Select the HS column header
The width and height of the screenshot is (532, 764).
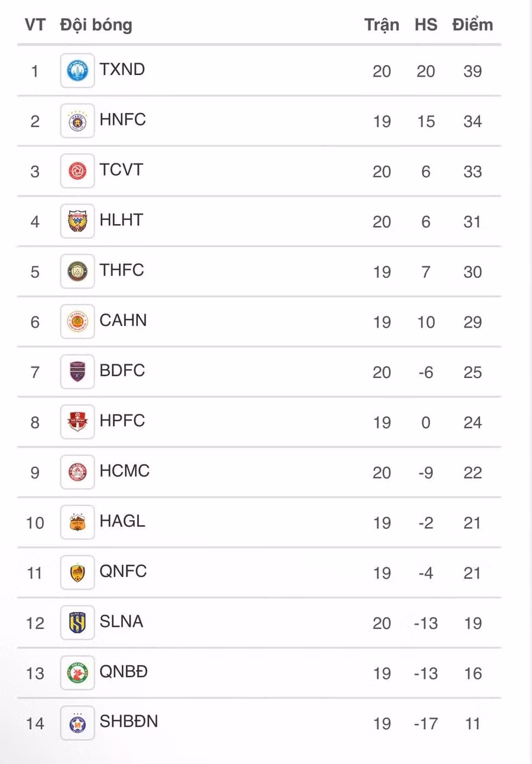426,25
